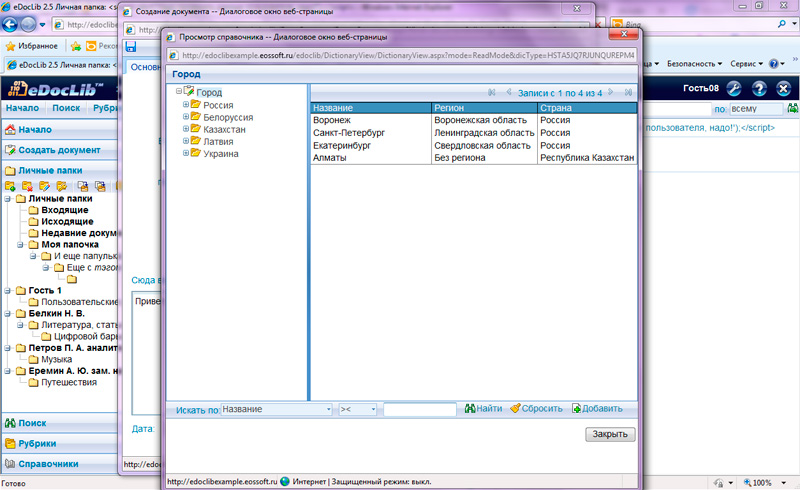The image size is (800, 490).
Task: Click the Добавить button
Action: coord(597,409)
